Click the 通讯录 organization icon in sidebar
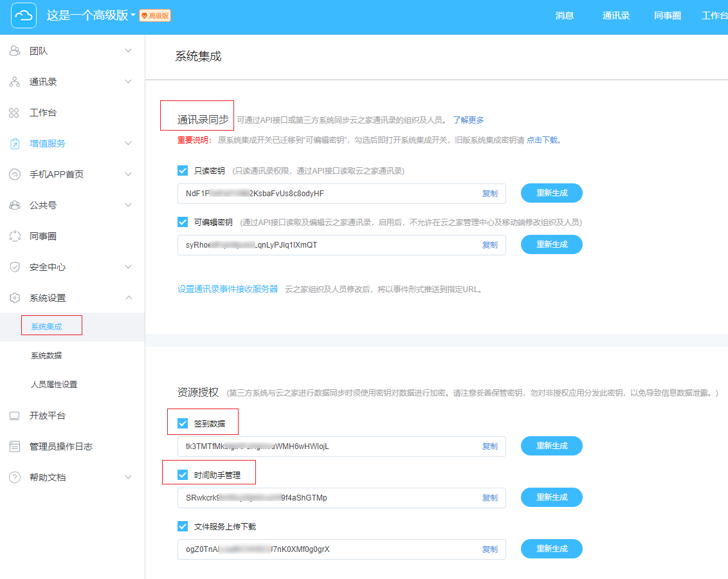 [15, 82]
